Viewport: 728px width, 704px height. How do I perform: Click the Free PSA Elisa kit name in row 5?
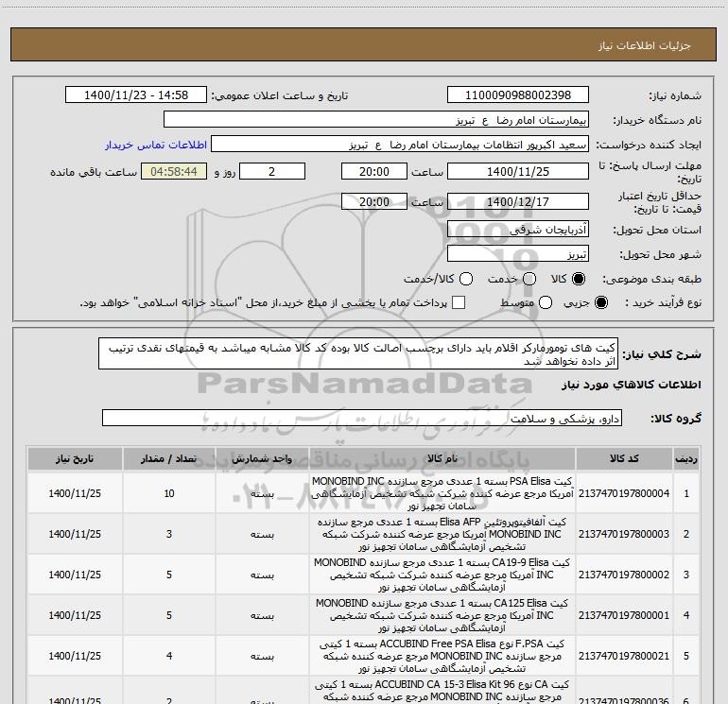[x=442, y=656]
